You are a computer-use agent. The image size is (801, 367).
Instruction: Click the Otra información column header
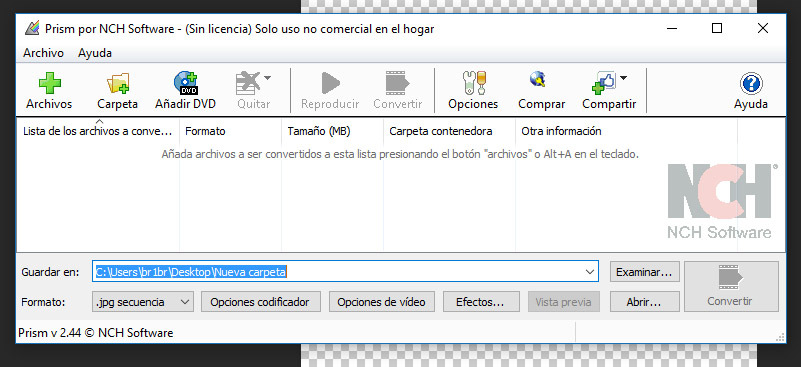626,131
